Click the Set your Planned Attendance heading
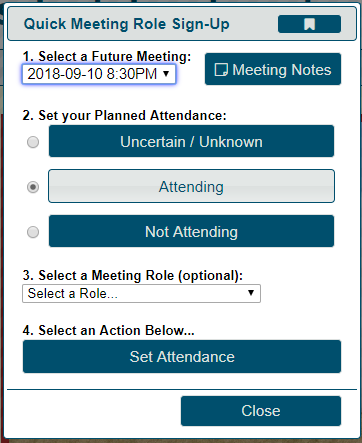 point(124,115)
